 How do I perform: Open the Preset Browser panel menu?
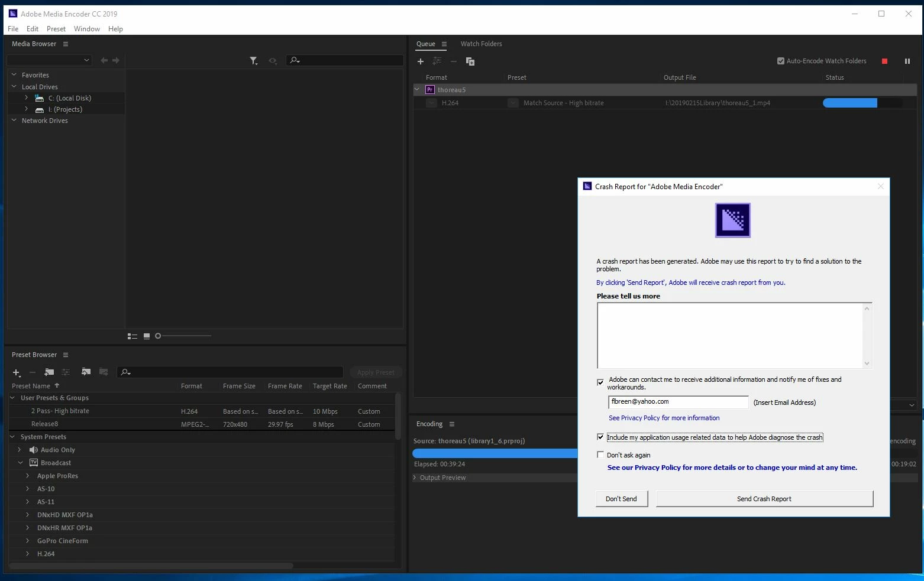[x=66, y=355]
